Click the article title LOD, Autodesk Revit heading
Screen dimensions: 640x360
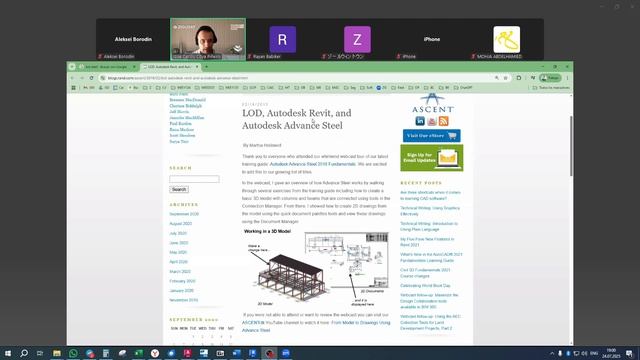click(297, 119)
